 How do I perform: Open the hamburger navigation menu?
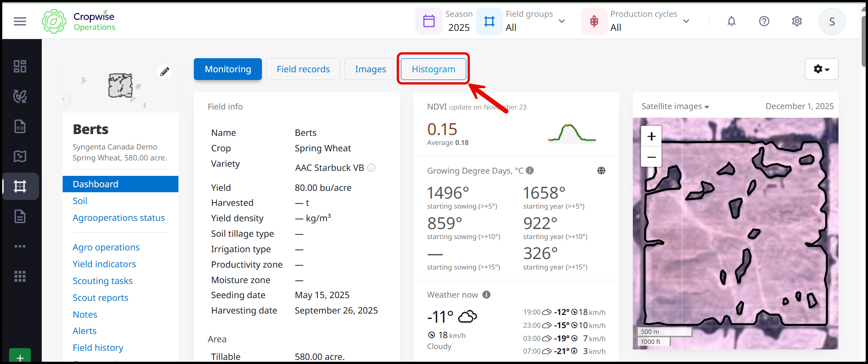(20, 21)
